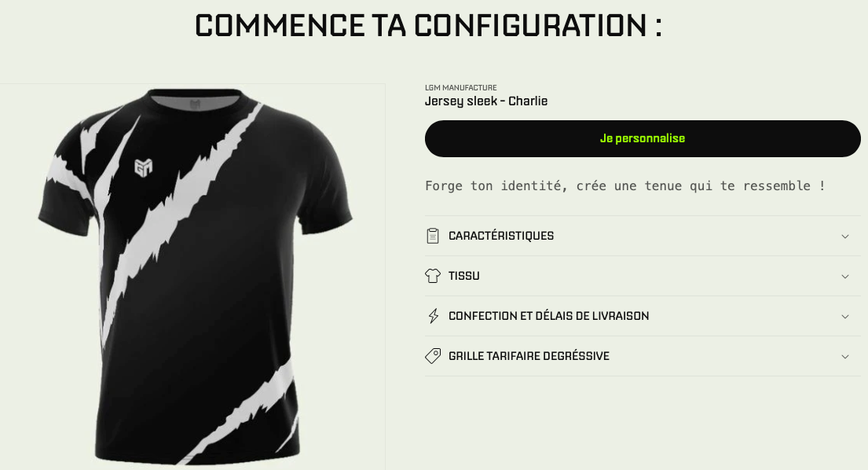Click the white LGM logo on jersey chest
The width and height of the screenshot is (868, 470).
click(144, 167)
